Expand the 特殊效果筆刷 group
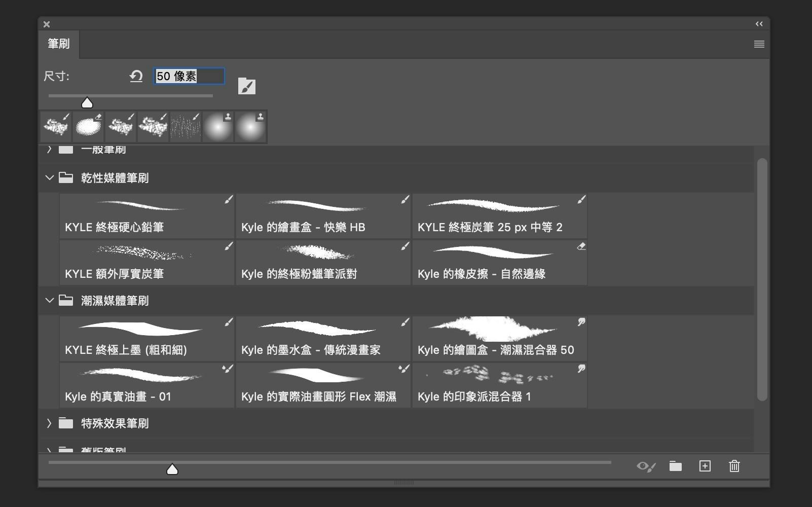This screenshot has height=507, width=812. (x=49, y=423)
